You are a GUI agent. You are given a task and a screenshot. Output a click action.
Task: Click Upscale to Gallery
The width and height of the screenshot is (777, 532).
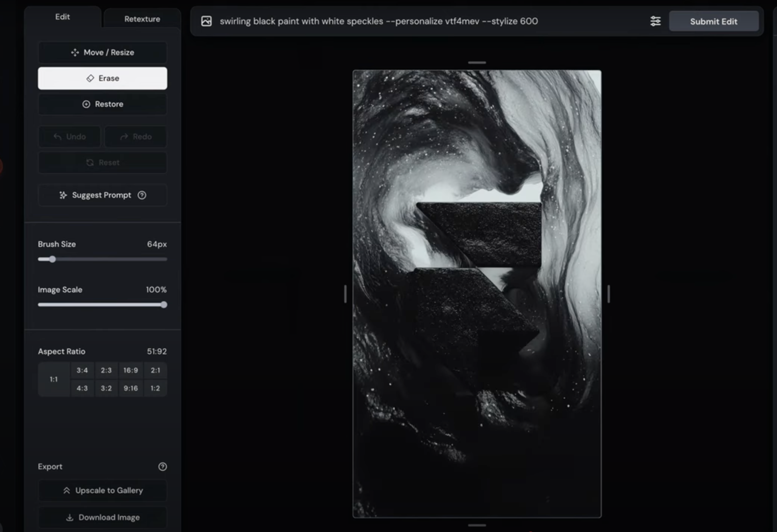coord(102,490)
